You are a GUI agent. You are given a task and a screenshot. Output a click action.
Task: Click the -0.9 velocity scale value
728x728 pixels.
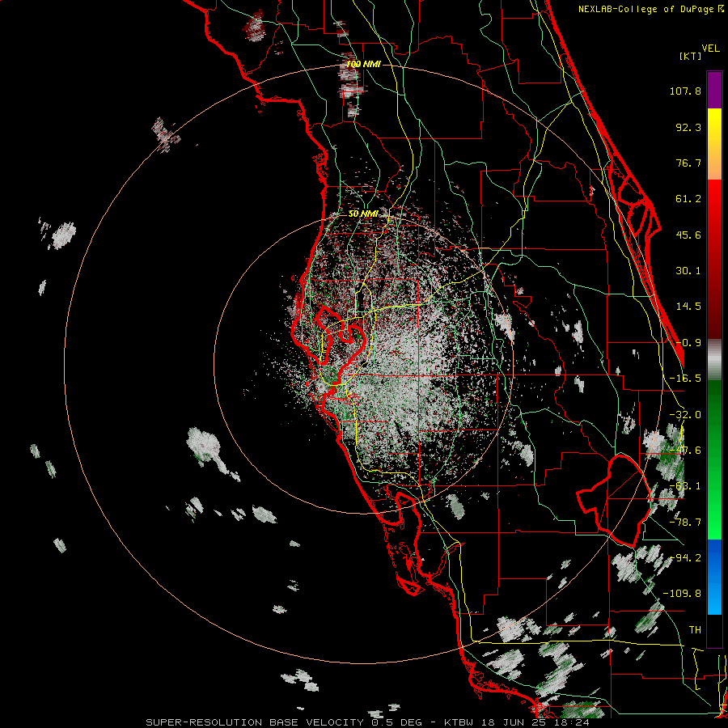point(688,343)
